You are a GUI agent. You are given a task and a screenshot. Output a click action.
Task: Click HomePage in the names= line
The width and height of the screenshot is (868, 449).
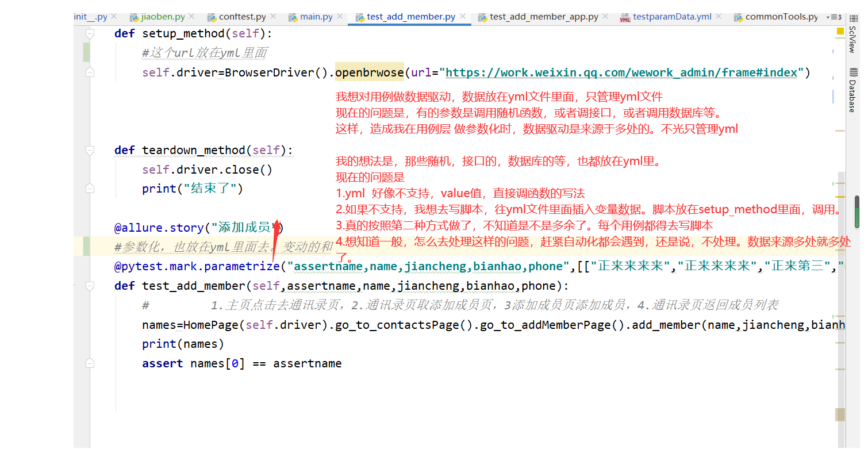click(211, 325)
